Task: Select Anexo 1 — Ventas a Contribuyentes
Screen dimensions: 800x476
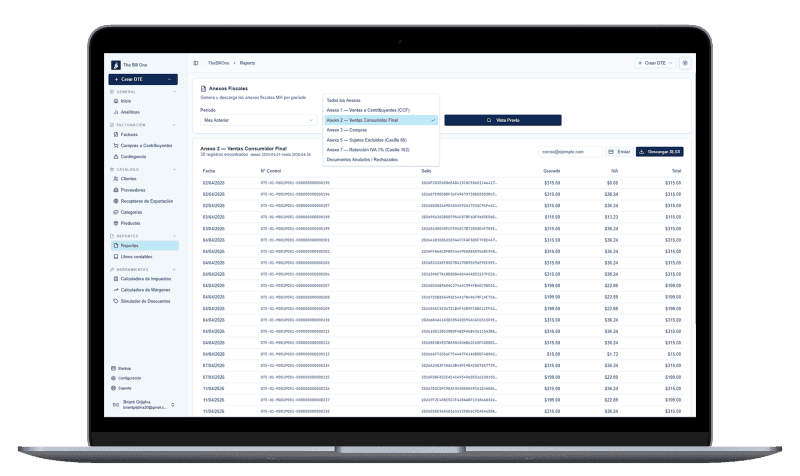Action: click(381, 110)
